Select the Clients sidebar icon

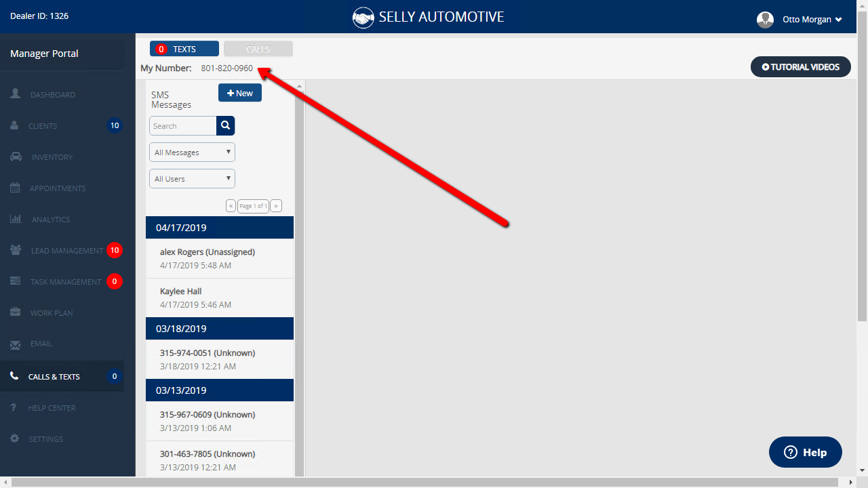coord(41,125)
